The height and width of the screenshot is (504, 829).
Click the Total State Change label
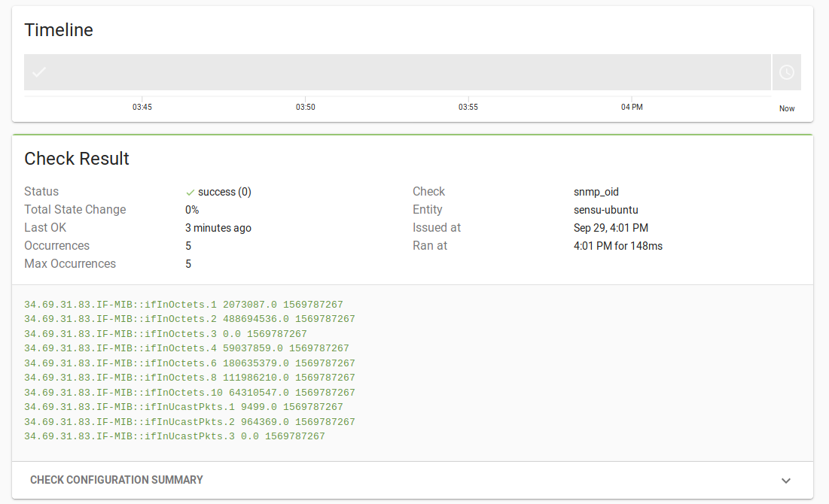pos(75,210)
